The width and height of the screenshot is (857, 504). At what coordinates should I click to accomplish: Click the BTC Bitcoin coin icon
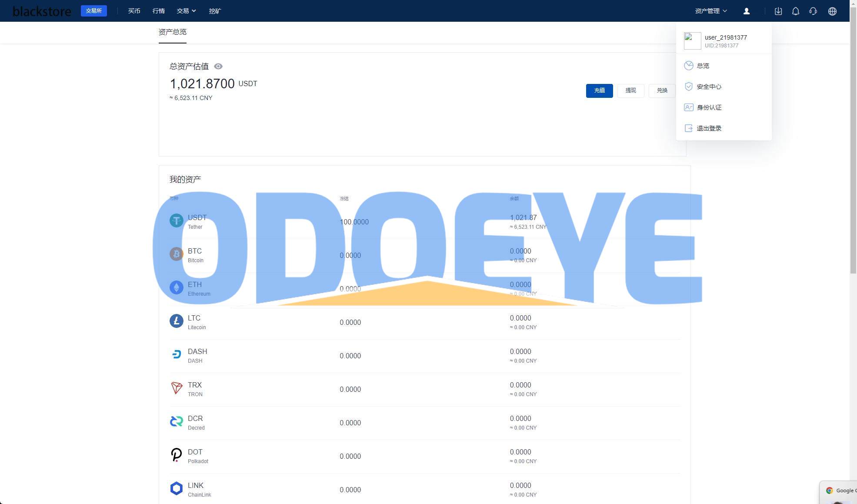176,254
